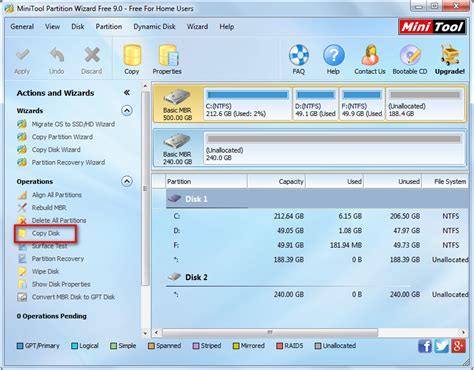474x370 pixels.
Task: Open the Help menu
Action: coord(227,27)
